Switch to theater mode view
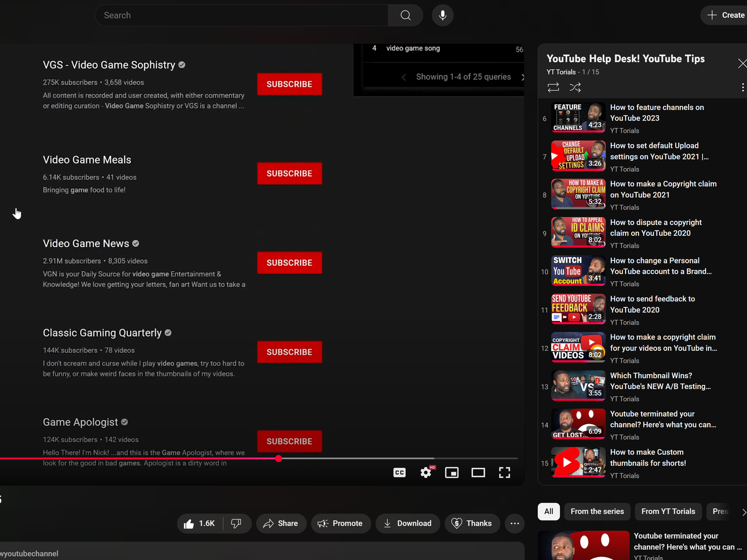This screenshot has width=747, height=560. point(478,473)
